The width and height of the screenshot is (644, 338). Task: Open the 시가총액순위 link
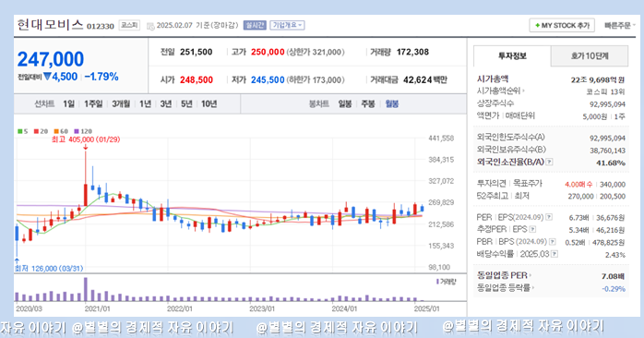(500, 91)
